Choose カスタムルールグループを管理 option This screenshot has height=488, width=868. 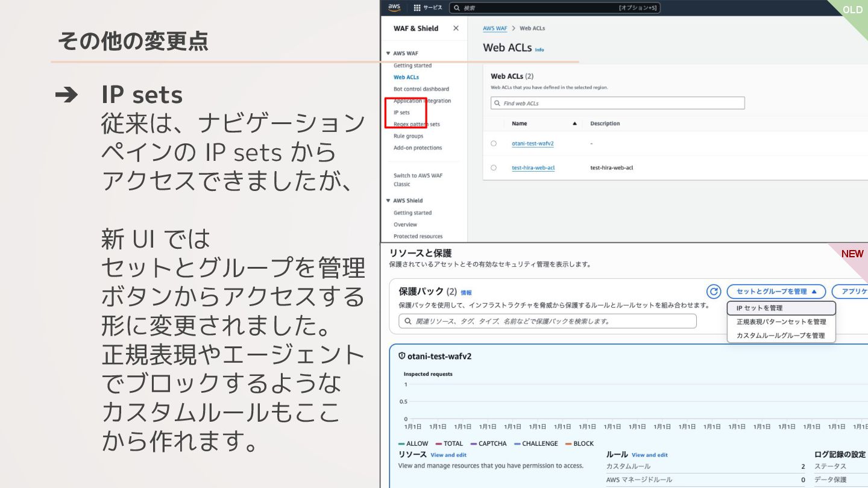coord(781,336)
